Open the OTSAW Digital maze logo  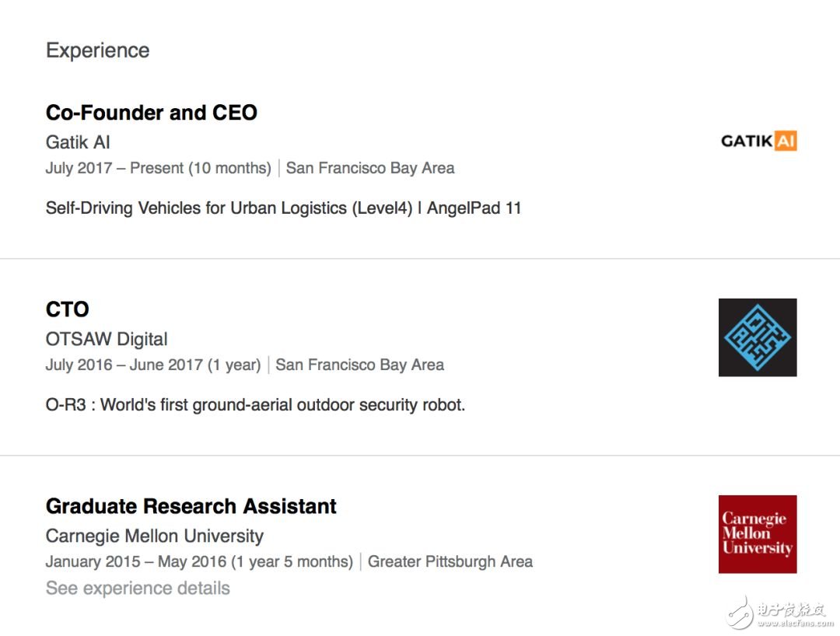[x=758, y=337]
